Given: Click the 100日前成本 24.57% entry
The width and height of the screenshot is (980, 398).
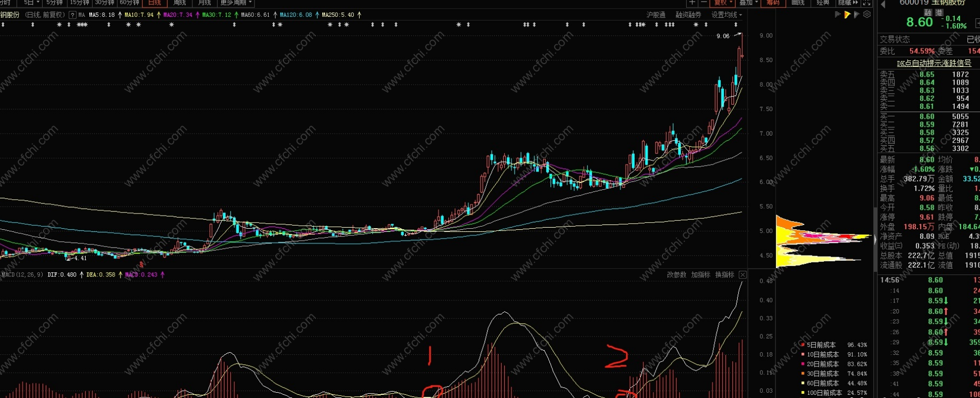Looking at the screenshot, I should [x=834, y=393].
